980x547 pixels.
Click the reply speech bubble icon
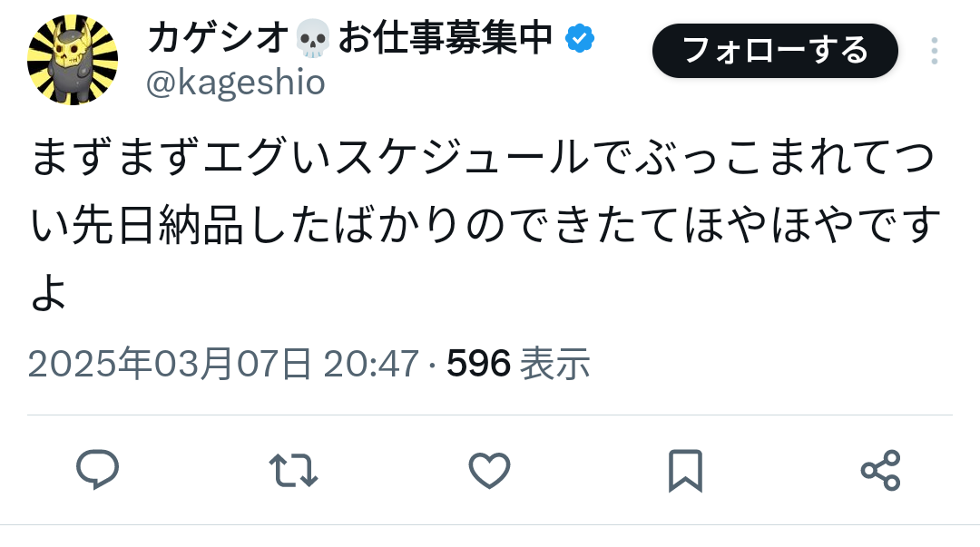click(x=97, y=470)
